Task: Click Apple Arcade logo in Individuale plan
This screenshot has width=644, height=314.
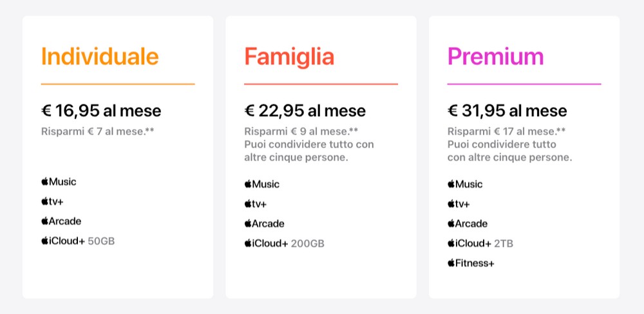Action: tap(61, 221)
